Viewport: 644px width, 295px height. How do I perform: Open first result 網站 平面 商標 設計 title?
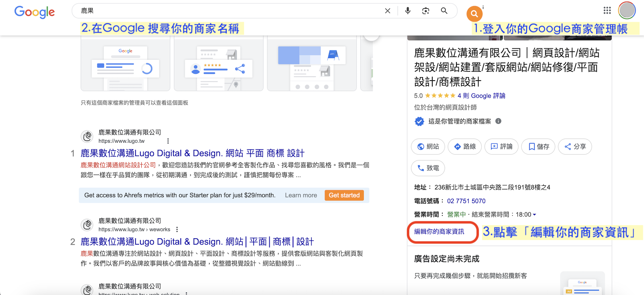[x=192, y=153]
